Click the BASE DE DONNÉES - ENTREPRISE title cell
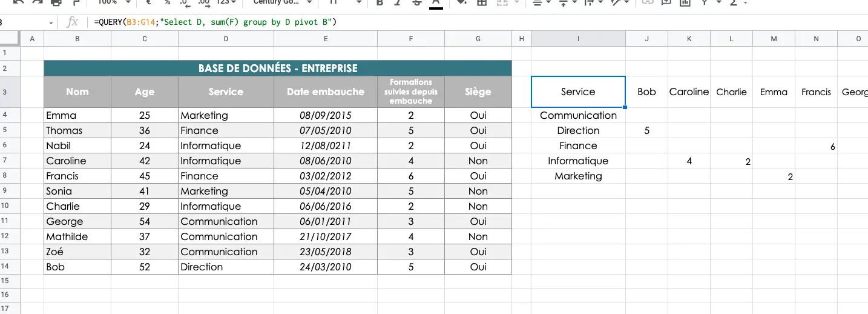This screenshot has height=314, width=868. tap(278, 68)
